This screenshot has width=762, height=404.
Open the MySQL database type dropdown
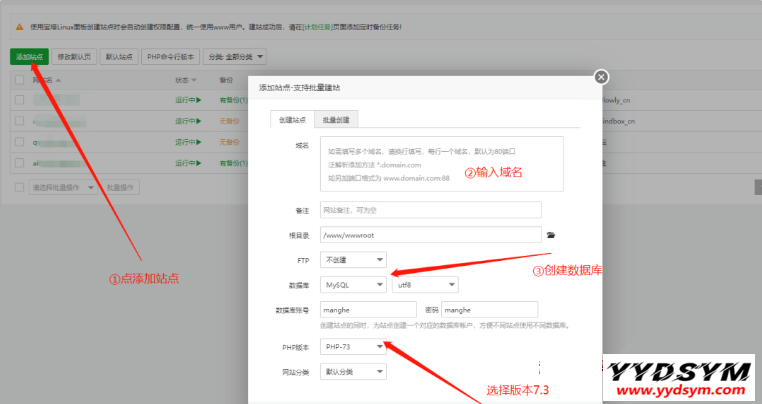[x=353, y=285]
